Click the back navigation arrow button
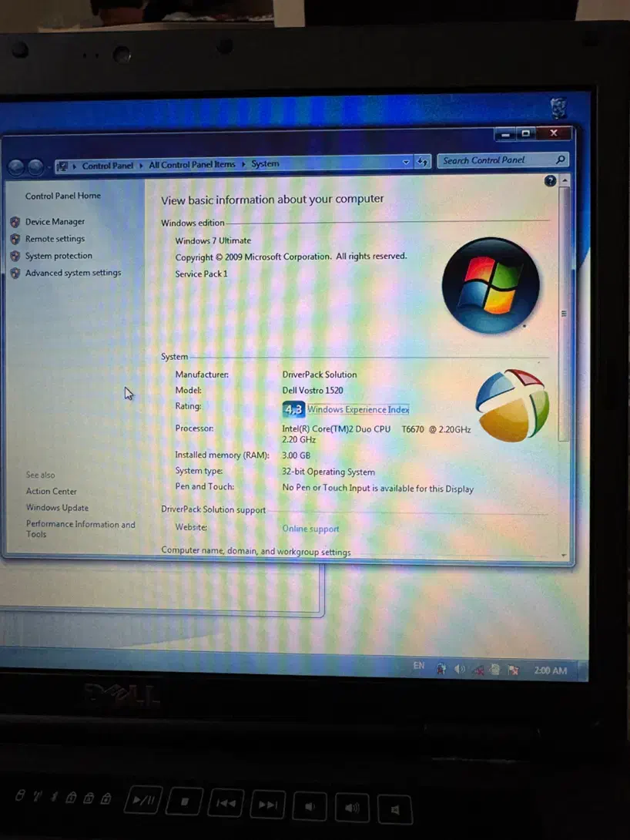Screen dimensions: 630x840 16,168
